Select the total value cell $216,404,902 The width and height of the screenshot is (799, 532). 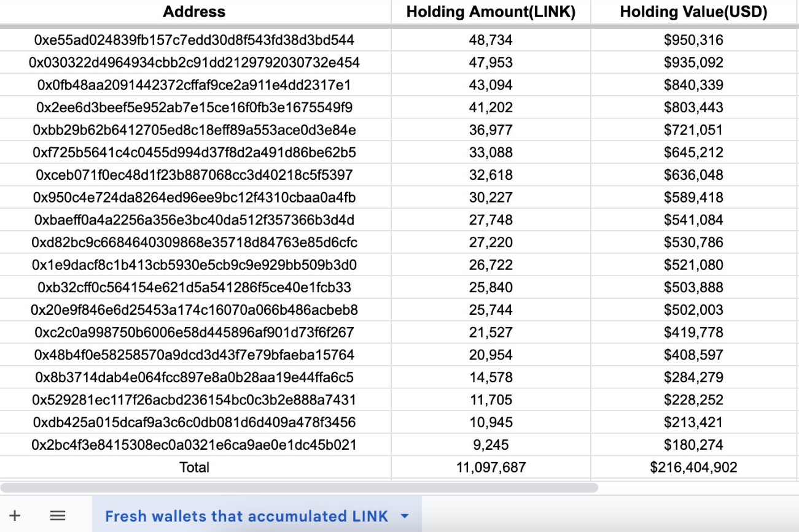693,468
